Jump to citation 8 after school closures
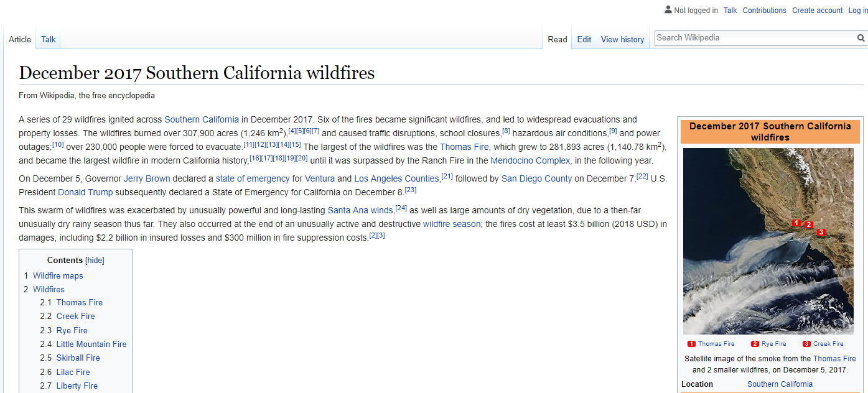 [506, 131]
